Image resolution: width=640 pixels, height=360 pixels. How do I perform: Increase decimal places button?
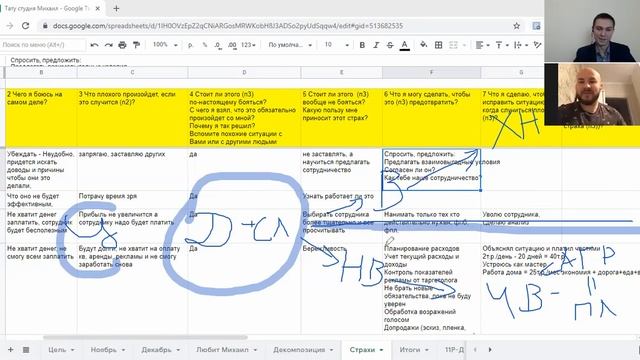[232, 45]
